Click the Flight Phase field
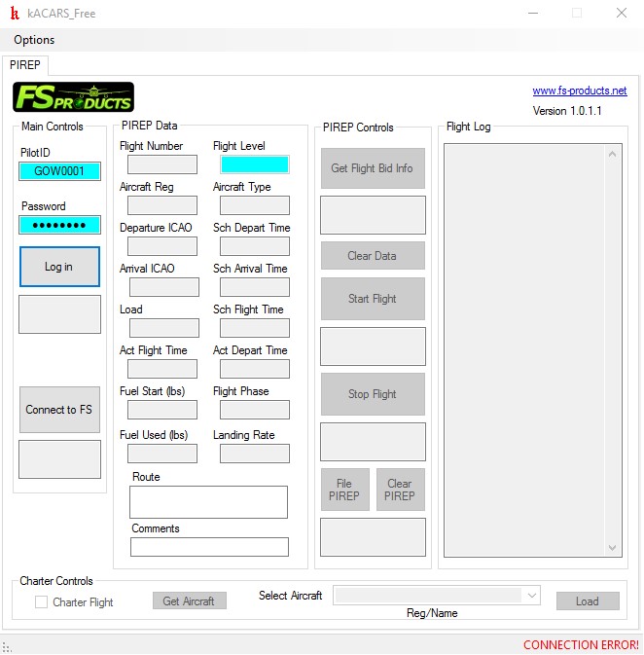Screen dimensions: 644x655 tap(255, 410)
